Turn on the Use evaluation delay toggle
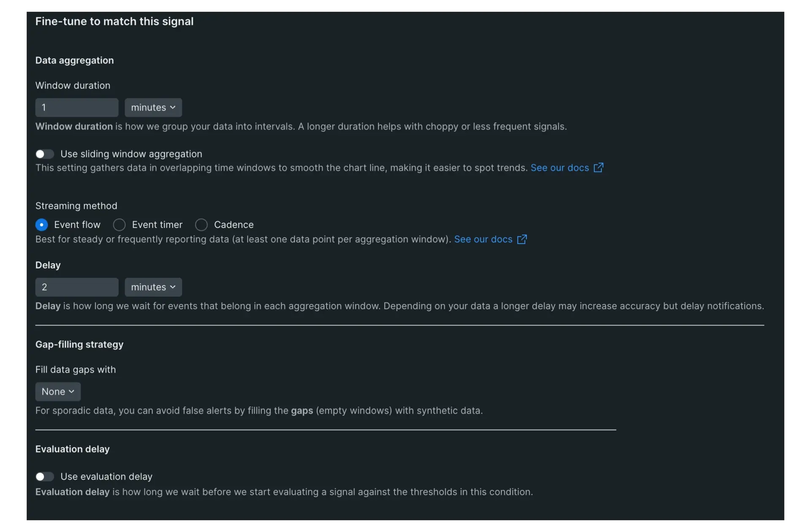The height and width of the screenshot is (532, 811). tap(44, 477)
